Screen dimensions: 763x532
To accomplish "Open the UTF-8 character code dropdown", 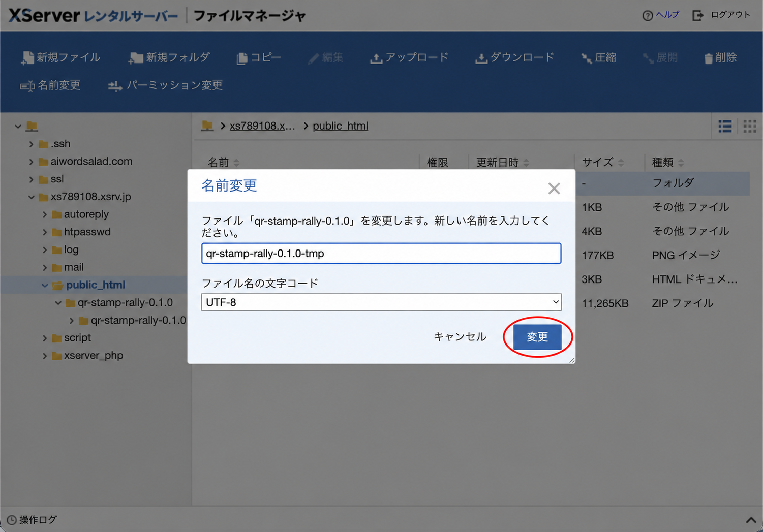I will 381,302.
